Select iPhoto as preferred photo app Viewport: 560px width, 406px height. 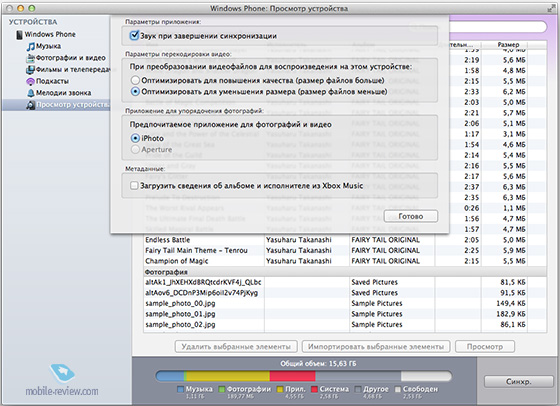[135, 138]
